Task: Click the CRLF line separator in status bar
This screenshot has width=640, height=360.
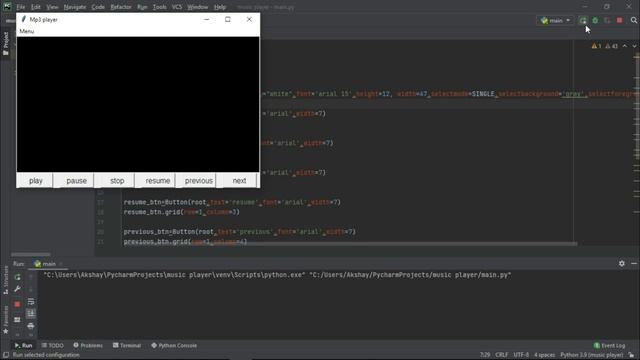Action: (502, 355)
